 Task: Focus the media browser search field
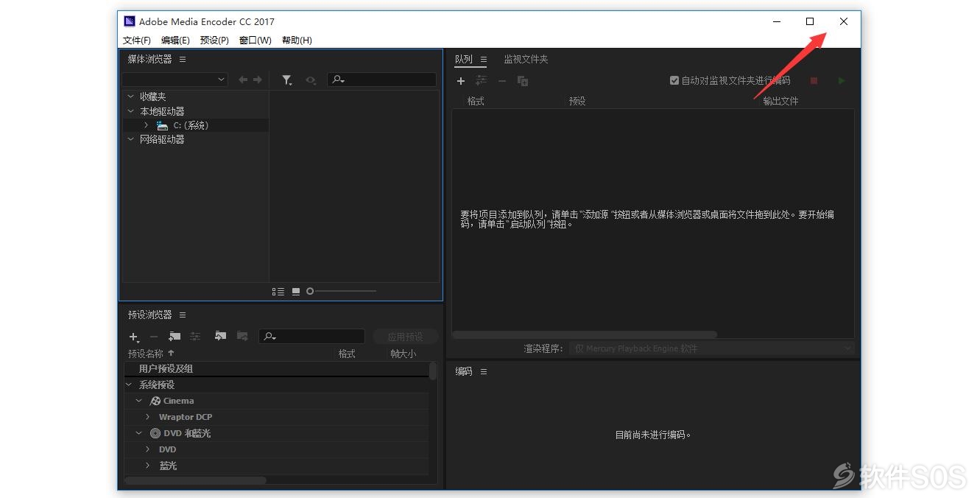pos(381,80)
